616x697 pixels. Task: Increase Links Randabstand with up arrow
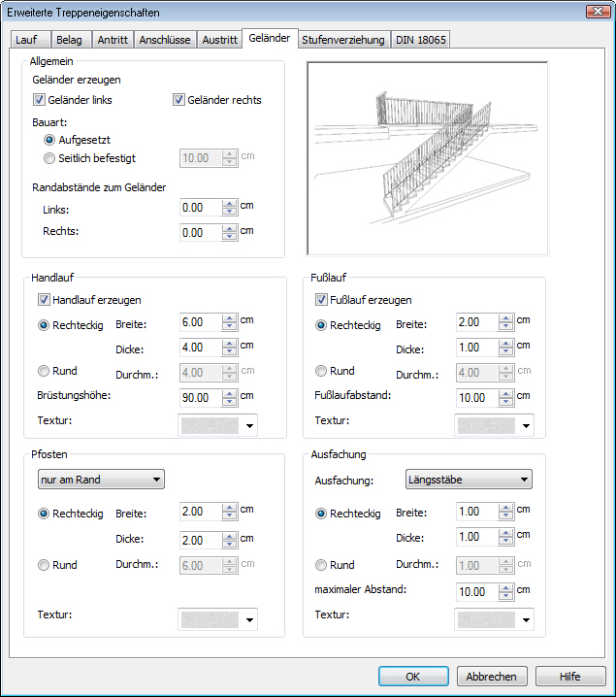pyautogui.click(x=230, y=204)
